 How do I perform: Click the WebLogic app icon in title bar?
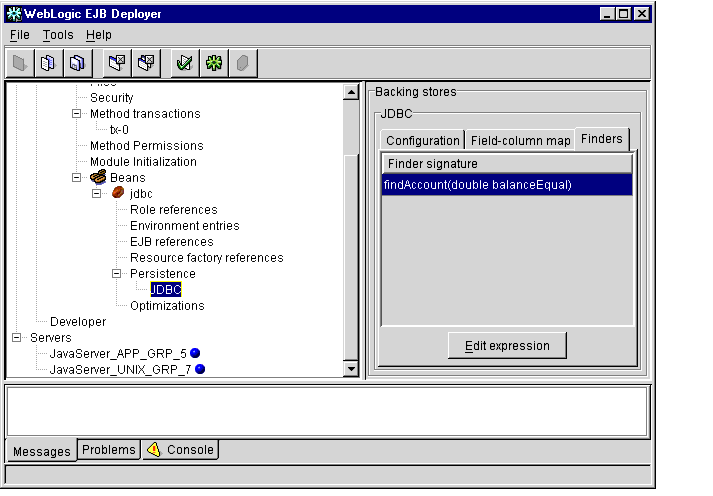(14, 14)
